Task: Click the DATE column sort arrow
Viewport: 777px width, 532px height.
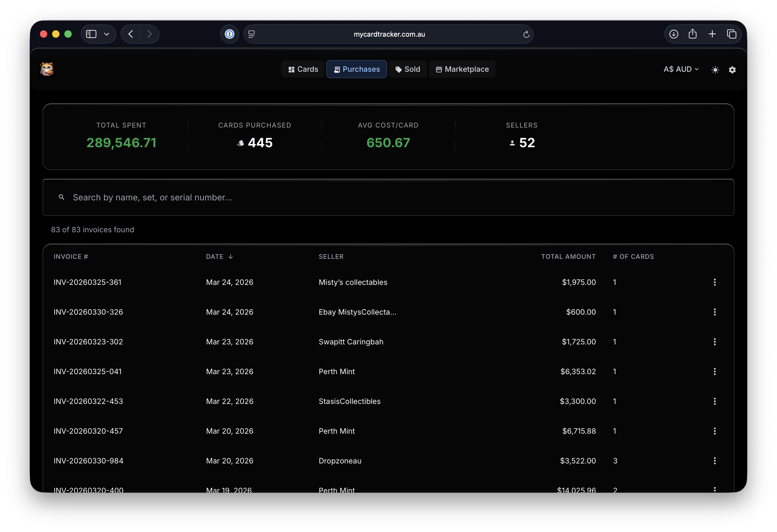Action: (231, 256)
